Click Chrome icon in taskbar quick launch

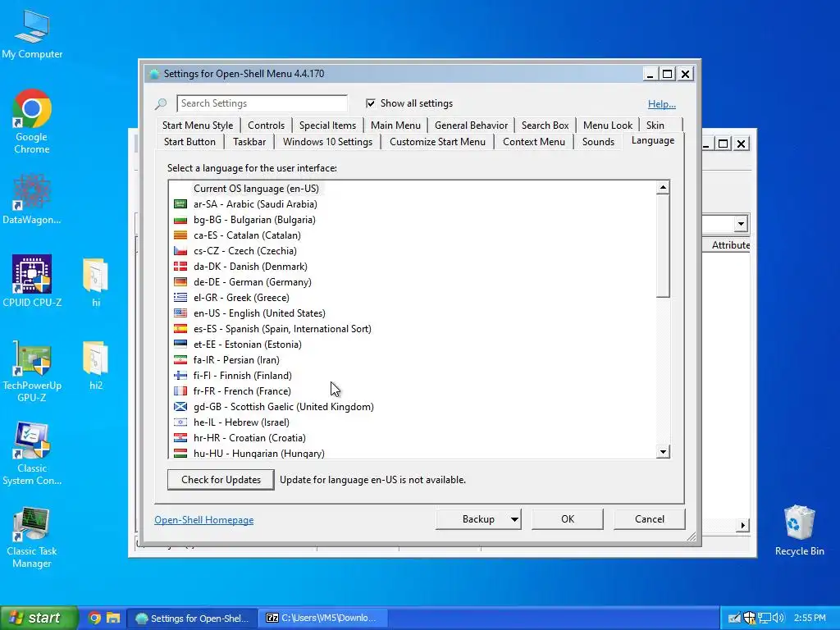[94, 618]
